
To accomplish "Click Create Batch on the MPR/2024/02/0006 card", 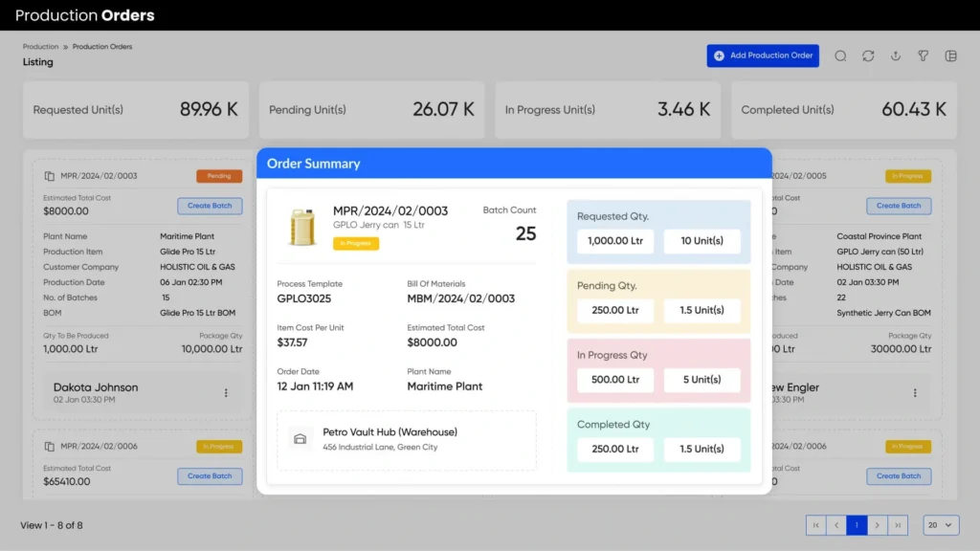I will (x=210, y=475).
